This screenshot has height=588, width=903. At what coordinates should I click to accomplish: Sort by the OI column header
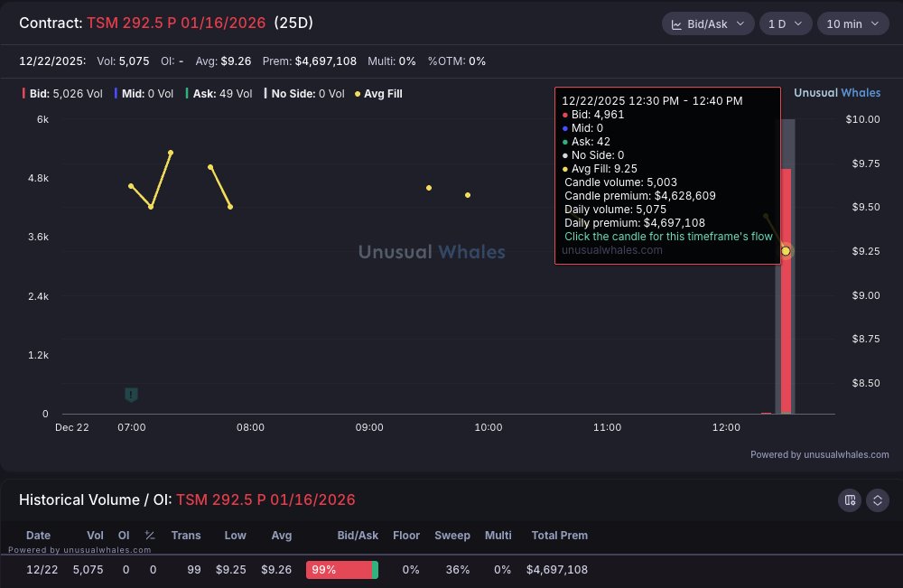(x=124, y=535)
